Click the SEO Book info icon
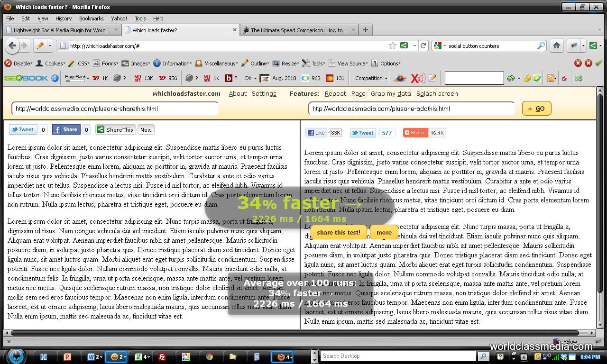This screenshot has width=607, height=364. pyautogui.click(x=55, y=78)
